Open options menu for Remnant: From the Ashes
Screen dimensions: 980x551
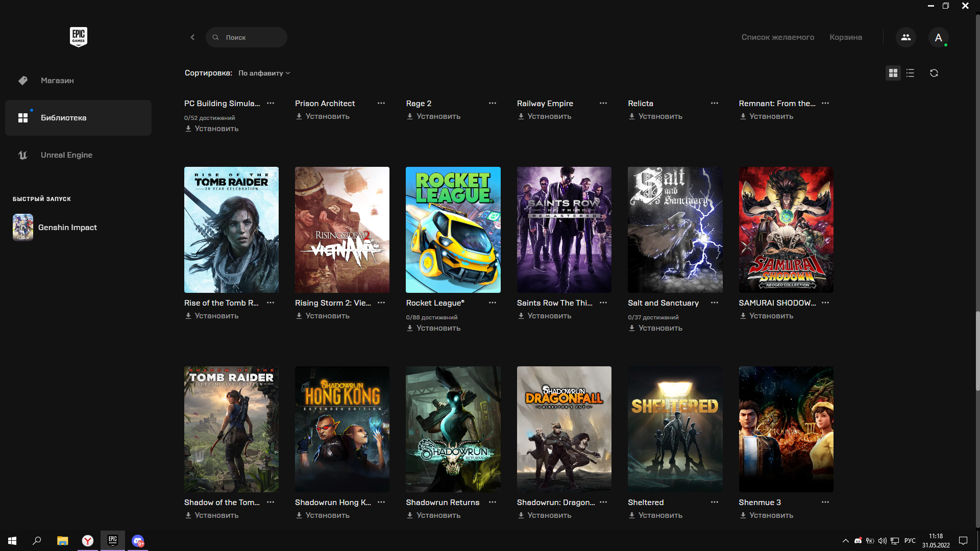[x=825, y=103]
